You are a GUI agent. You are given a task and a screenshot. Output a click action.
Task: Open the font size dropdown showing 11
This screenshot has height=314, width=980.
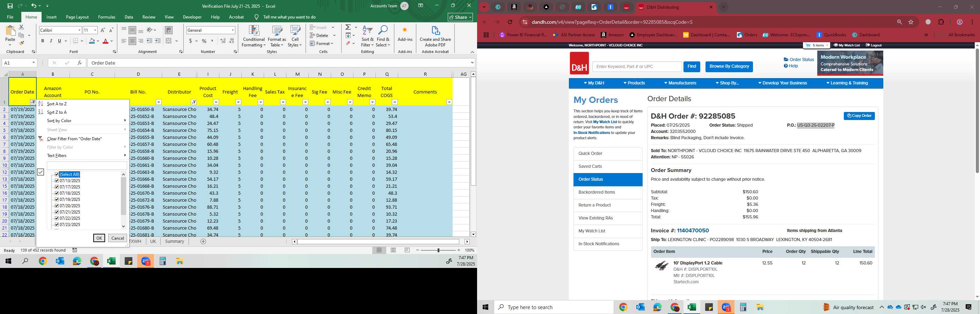pos(95,30)
